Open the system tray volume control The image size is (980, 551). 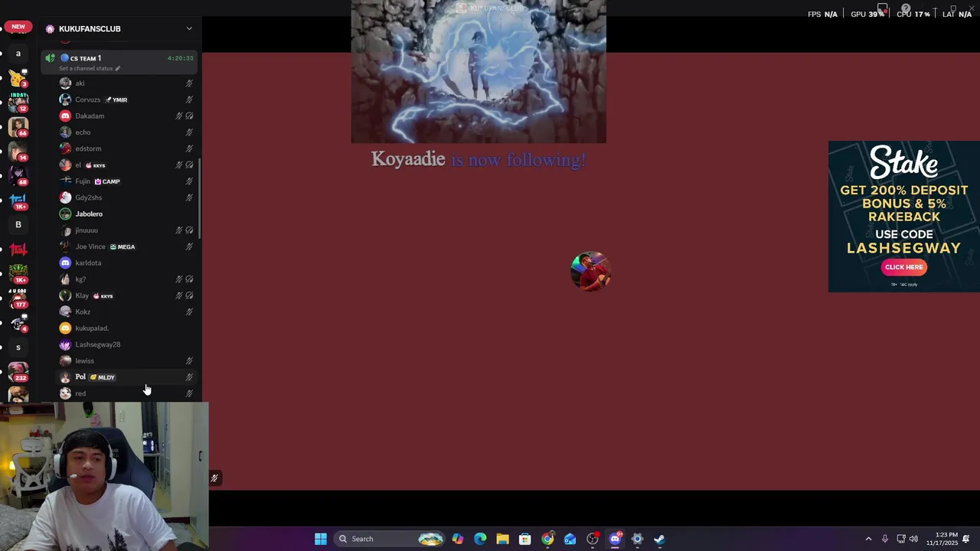(x=913, y=539)
